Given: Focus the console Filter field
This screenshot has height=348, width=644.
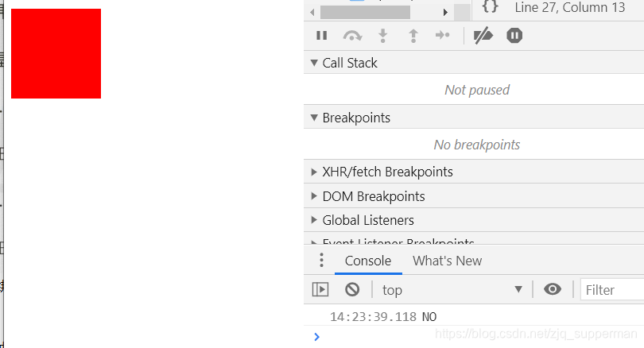Looking at the screenshot, I should click(x=612, y=290).
